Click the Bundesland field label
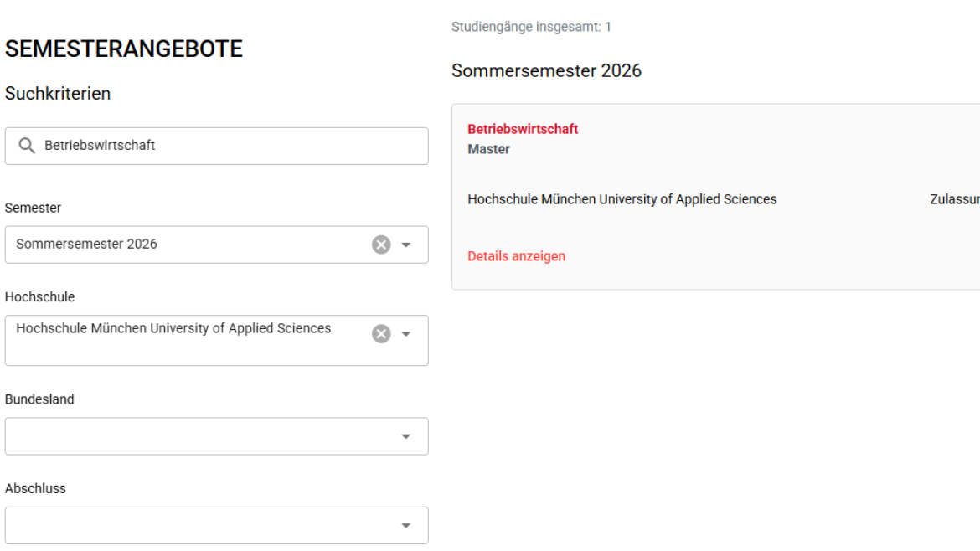This screenshot has width=980, height=551. [39, 399]
